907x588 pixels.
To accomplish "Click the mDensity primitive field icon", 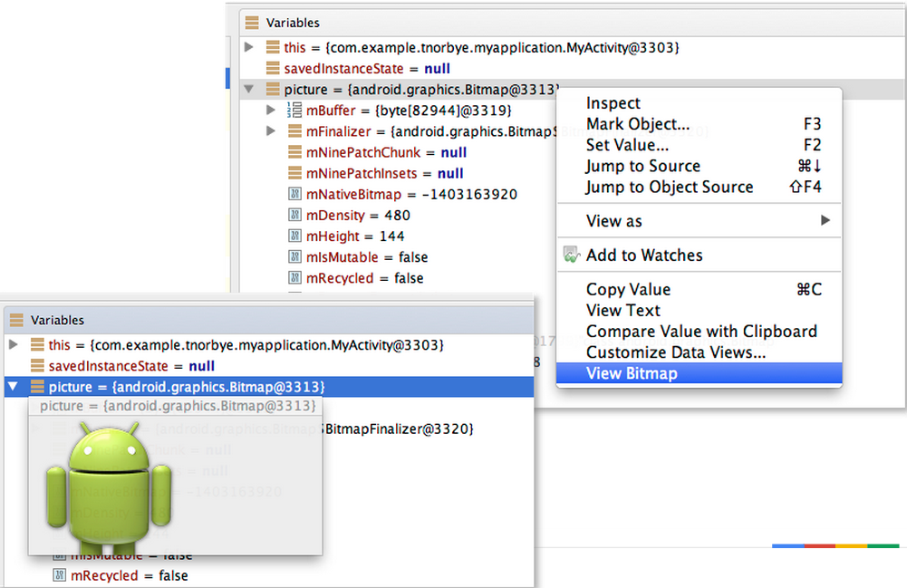I will [x=294, y=216].
